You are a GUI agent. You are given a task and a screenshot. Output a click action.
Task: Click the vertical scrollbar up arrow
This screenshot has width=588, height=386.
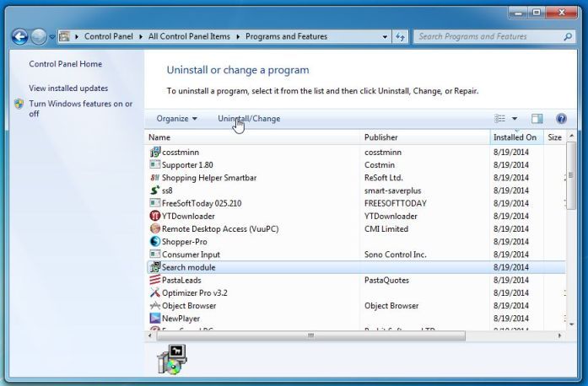(x=571, y=136)
